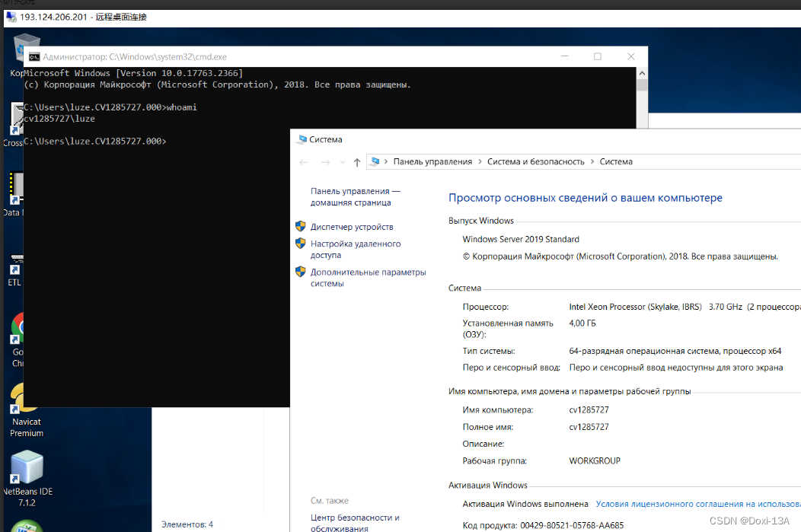
Task: Click the cmd.exe title bar icon
Action: [34, 56]
